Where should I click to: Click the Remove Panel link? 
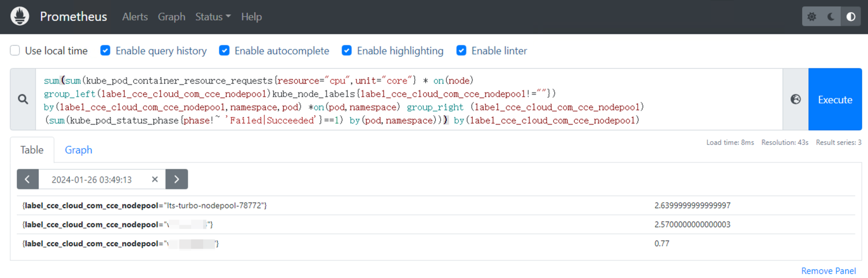pyautogui.click(x=828, y=271)
